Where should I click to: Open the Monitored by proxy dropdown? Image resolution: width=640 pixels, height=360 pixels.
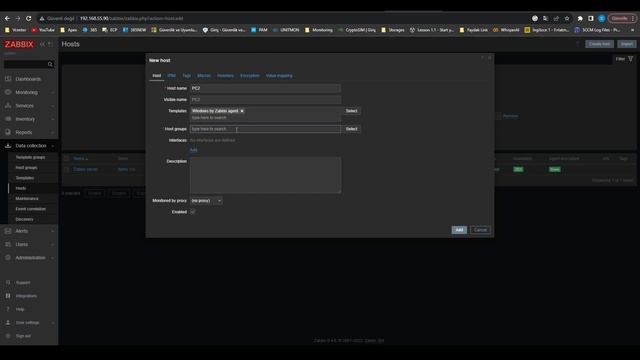tap(206, 201)
